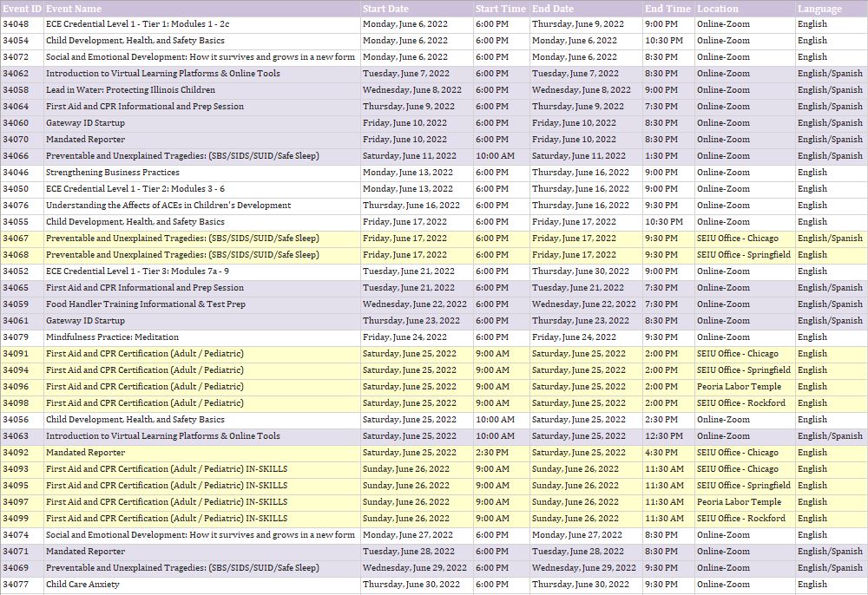Select 'Mindfulness Practice: Meditation' event name
This screenshot has width=868, height=595.
tap(112, 337)
